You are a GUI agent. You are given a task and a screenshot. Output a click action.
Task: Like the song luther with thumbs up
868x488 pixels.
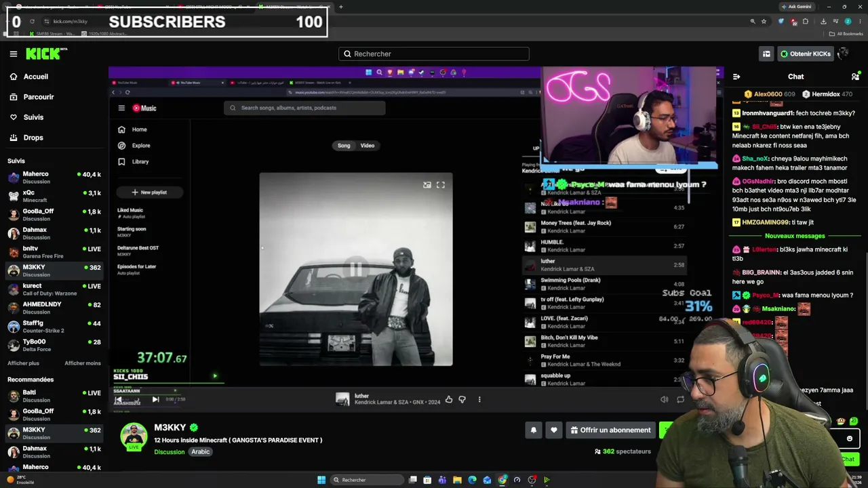pyautogui.click(x=449, y=400)
